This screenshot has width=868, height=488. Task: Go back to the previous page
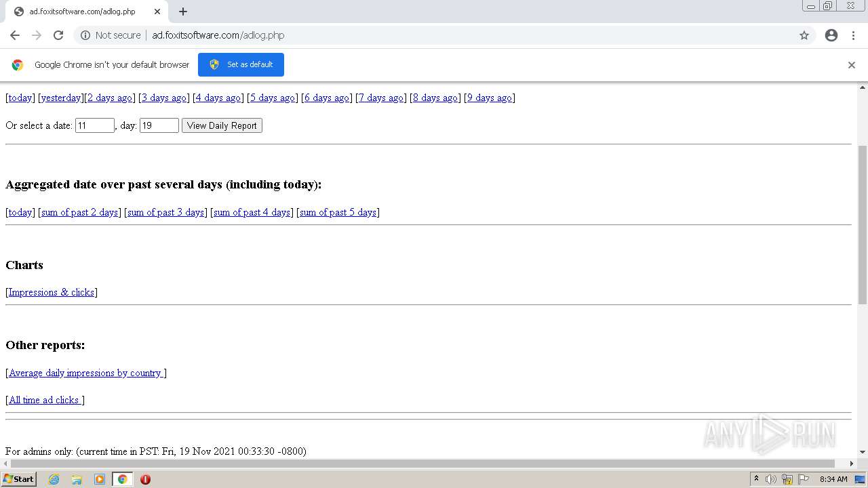point(15,35)
